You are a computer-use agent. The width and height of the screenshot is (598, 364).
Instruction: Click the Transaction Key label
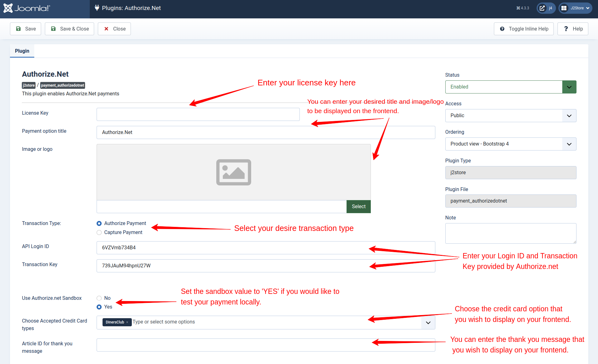pyautogui.click(x=40, y=265)
